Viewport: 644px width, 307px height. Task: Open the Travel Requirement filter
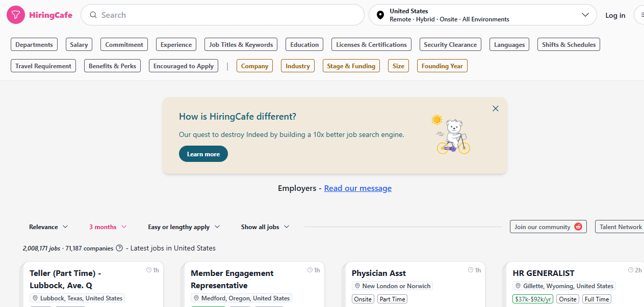click(43, 66)
